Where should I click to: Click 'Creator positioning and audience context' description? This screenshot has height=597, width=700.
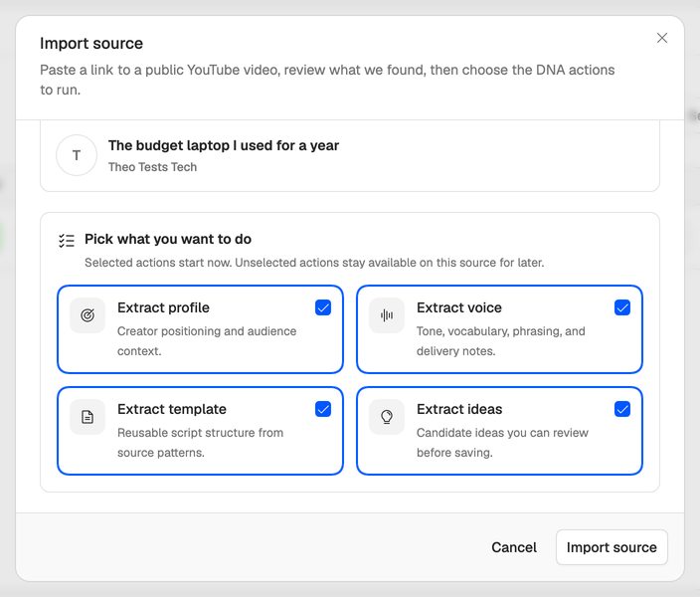(207, 341)
